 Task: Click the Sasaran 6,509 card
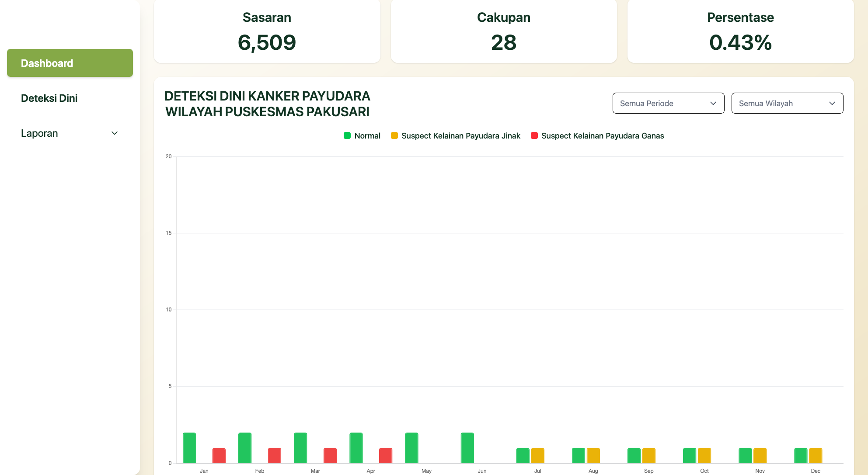coord(267,31)
